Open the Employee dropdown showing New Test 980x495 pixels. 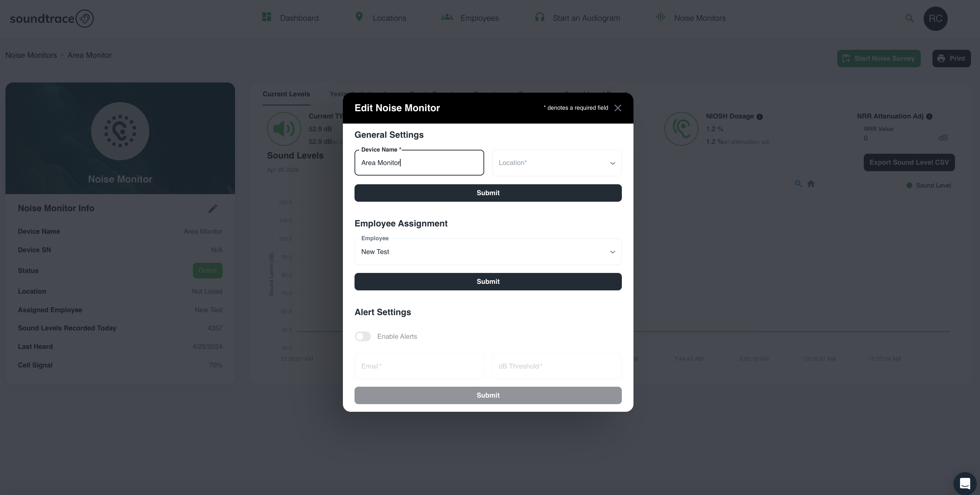coord(488,252)
